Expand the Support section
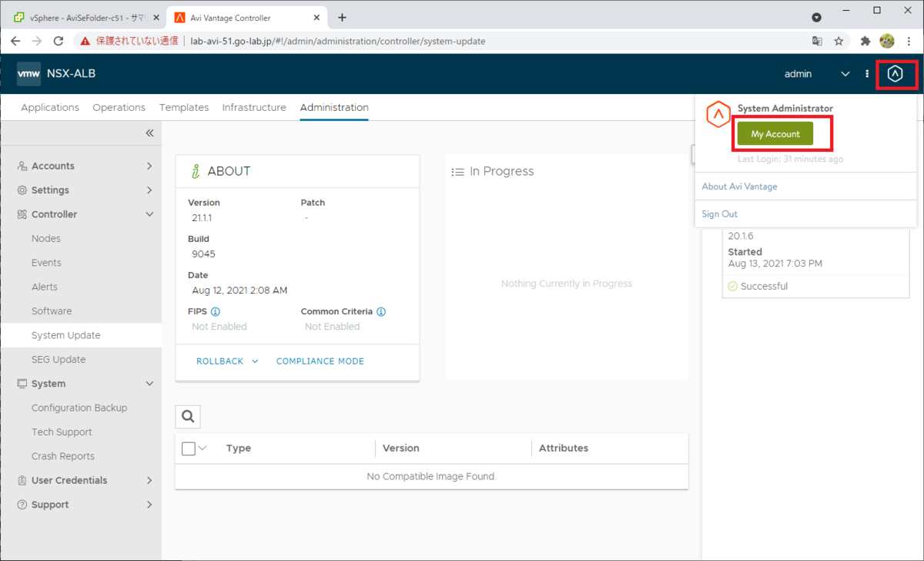The image size is (924, 561). pos(149,505)
